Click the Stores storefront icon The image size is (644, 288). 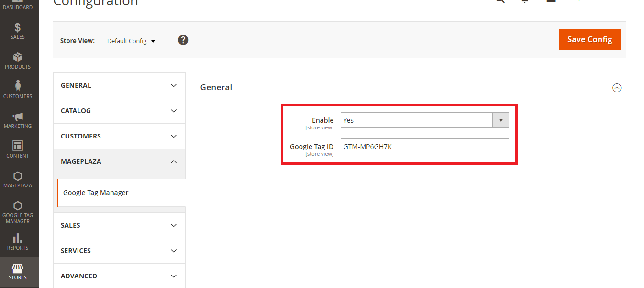pyautogui.click(x=18, y=268)
